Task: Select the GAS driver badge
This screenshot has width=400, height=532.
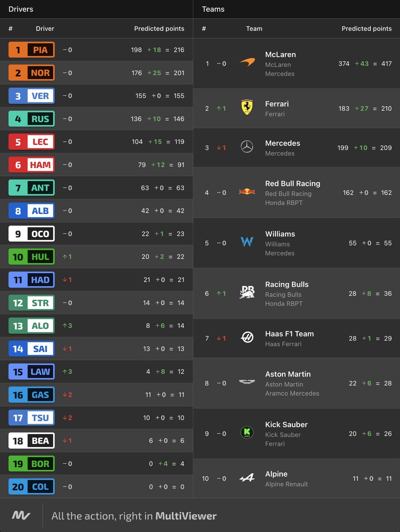Action: (x=31, y=395)
